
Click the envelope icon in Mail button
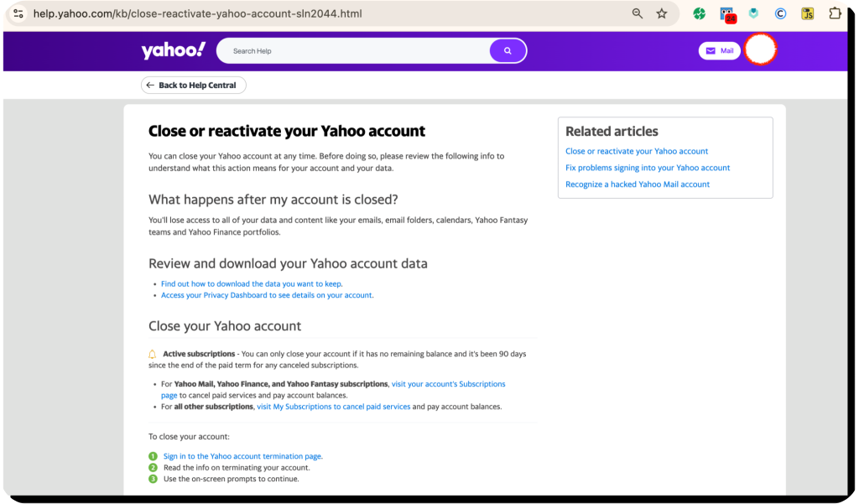point(711,51)
